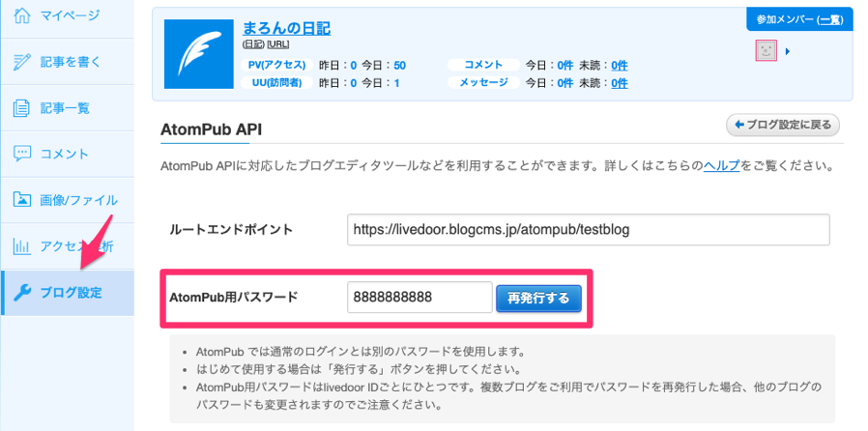Image resolution: width=868 pixels, height=431 pixels.
Task: Click today's comment count 0件
Action: click(x=565, y=66)
